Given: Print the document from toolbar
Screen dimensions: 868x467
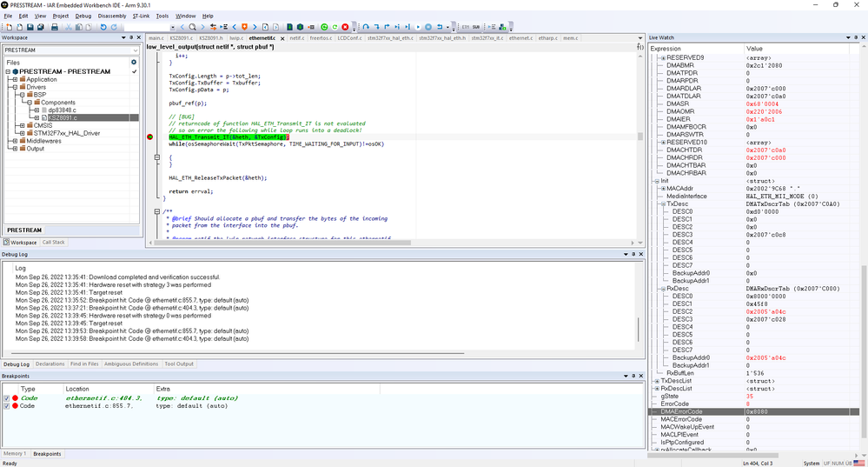Looking at the screenshot, I should (55, 27).
